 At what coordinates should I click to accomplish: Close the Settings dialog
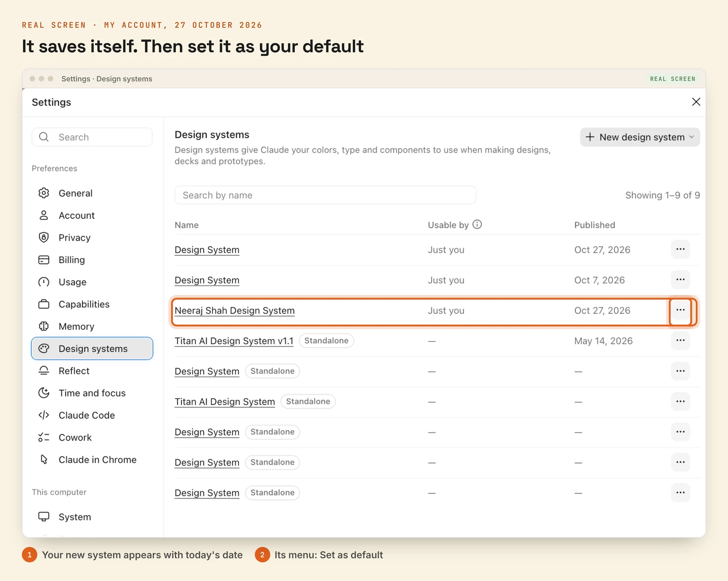[x=696, y=102]
